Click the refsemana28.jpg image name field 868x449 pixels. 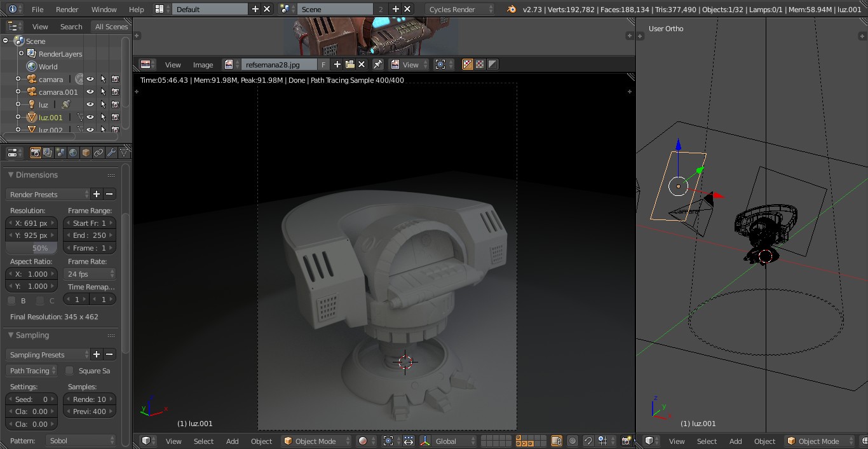(279, 64)
